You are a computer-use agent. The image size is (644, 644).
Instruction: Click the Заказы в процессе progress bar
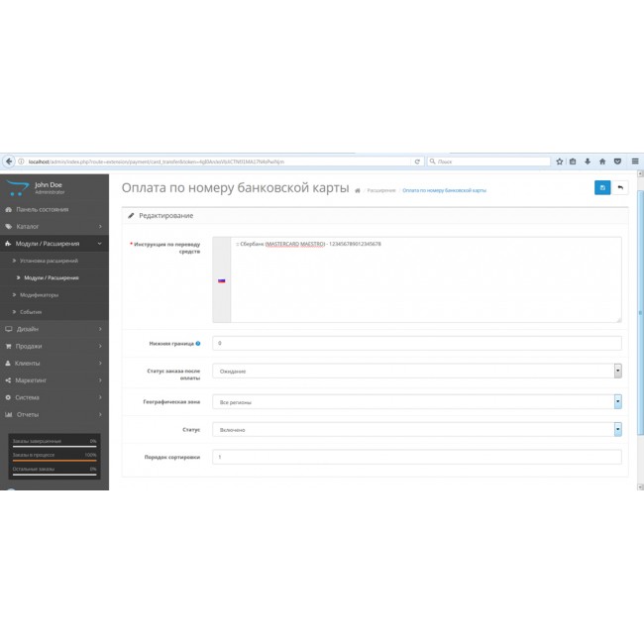point(54,459)
